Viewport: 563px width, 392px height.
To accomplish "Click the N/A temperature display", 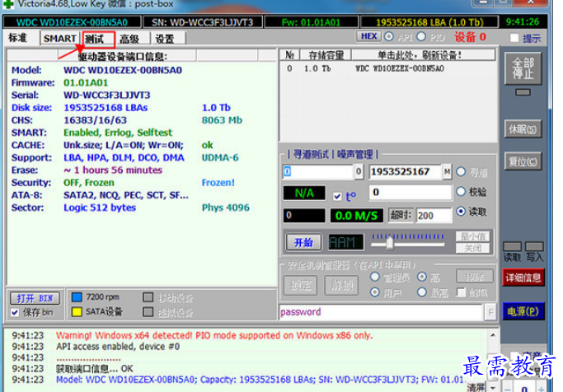I will pyautogui.click(x=304, y=194).
